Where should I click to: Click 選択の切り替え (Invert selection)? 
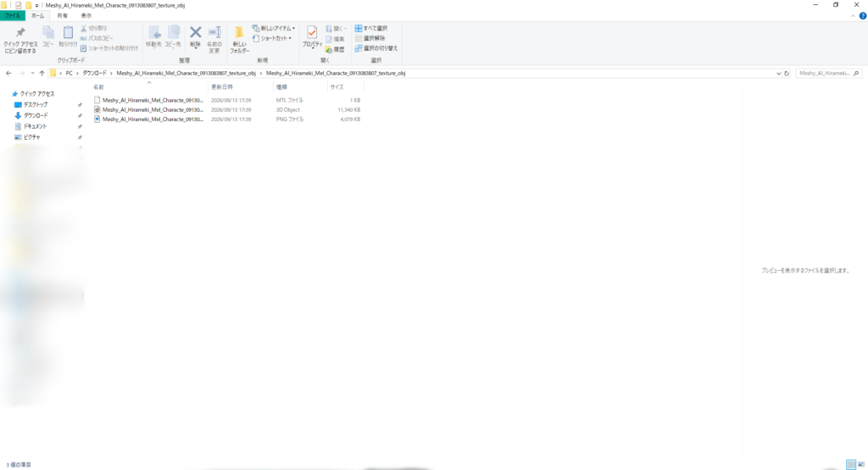(x=376, y=48)
